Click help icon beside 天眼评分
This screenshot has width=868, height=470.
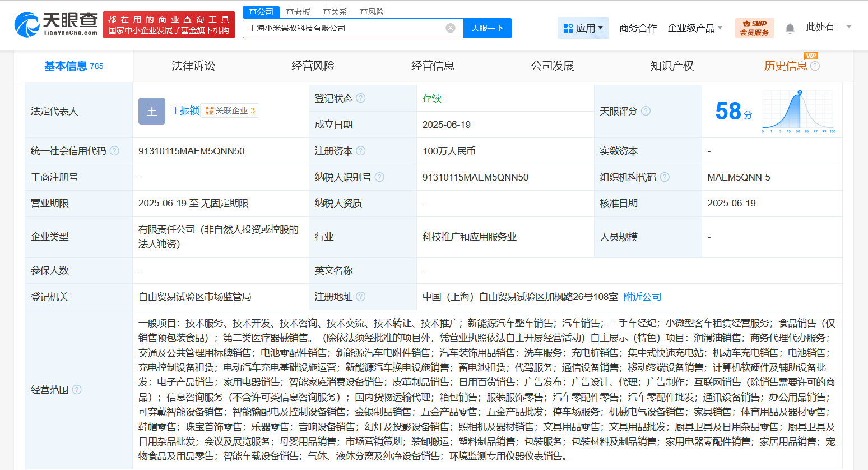click(646, 111)
